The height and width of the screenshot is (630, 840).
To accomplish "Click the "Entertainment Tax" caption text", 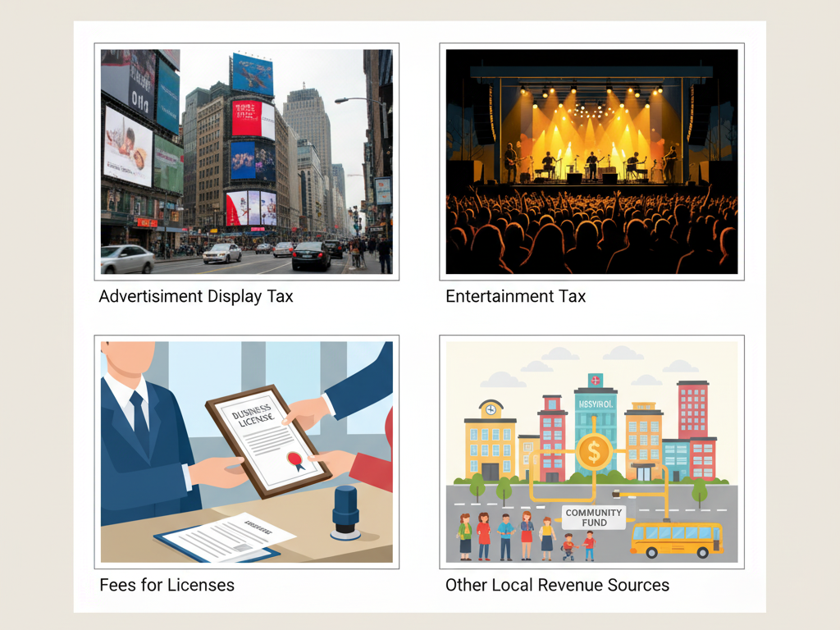I will (x=515, y=296).
